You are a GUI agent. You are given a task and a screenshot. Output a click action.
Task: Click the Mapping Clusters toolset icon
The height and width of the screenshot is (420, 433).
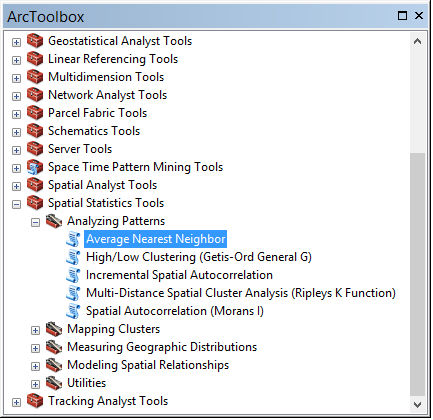click(x=54, y=329)
